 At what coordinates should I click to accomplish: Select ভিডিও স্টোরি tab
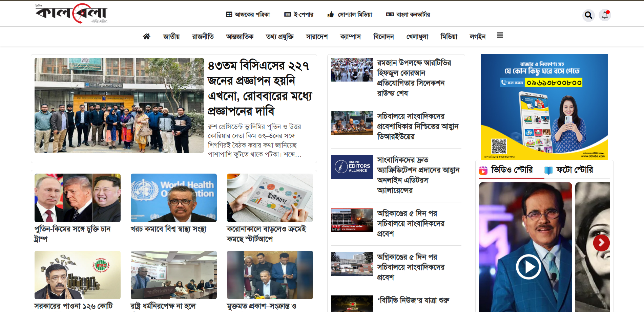coord(506,170)
